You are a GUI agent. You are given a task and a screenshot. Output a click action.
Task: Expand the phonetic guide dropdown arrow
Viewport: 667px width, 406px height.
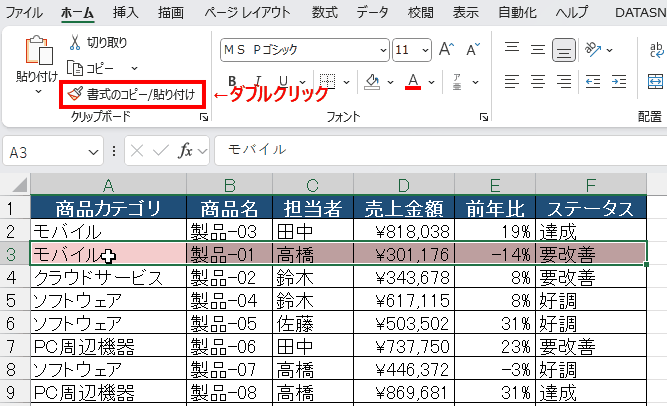(476, 82)
